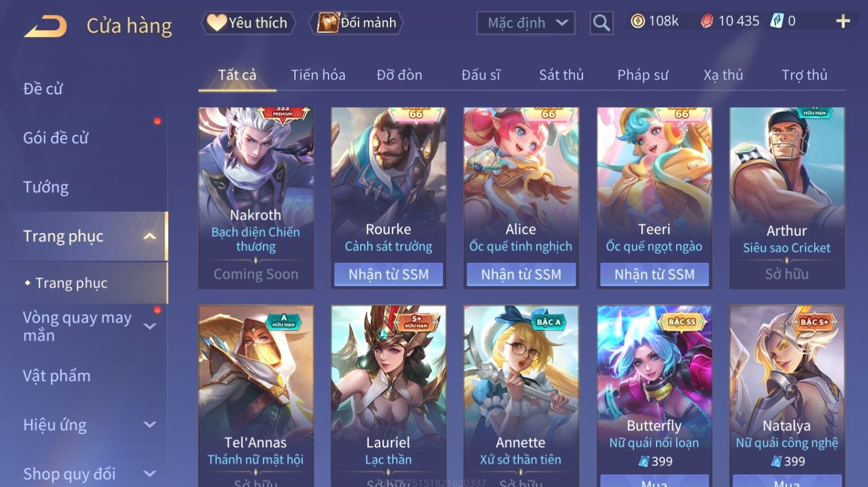Viewport: 868px width, 487px height.
Task: Expand the Vòng quay may mắn menu
Action: 150,327
